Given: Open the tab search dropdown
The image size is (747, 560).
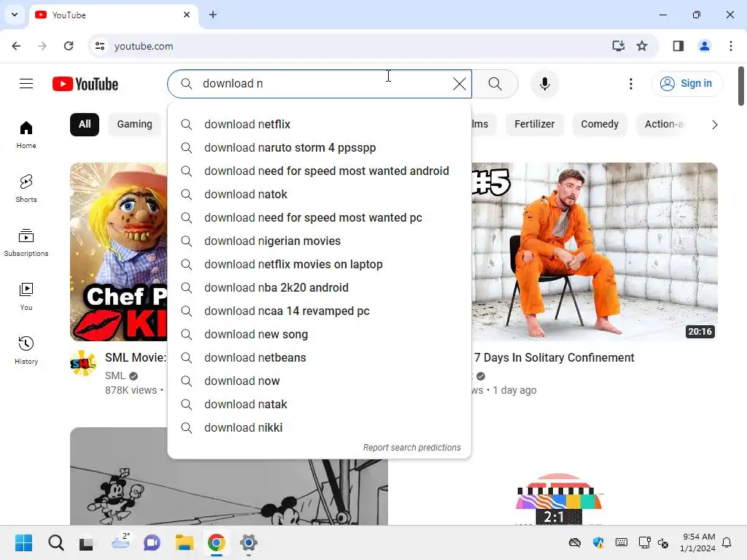Looking at the screenshot, I should pos(15,15).
